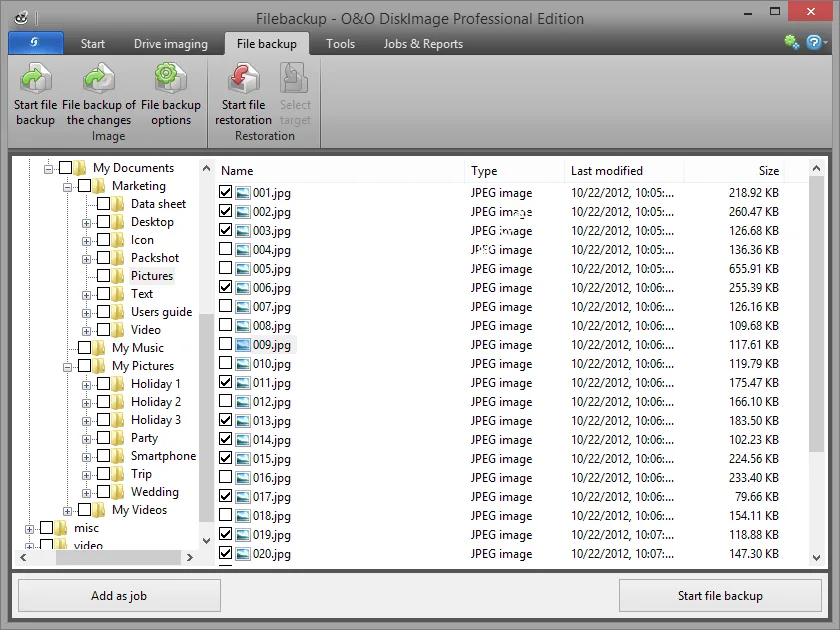The image size is (840, 630).
Task: Click the bottom Start file backup button
Action: [720, 596]
